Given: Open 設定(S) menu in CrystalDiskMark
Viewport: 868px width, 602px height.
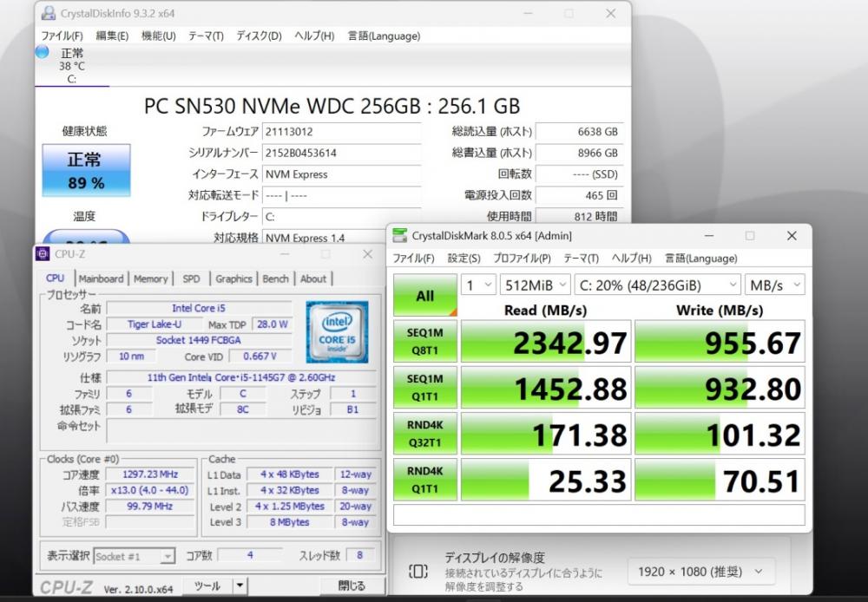Looking at the screenshot, I should [x=464, y=258].
